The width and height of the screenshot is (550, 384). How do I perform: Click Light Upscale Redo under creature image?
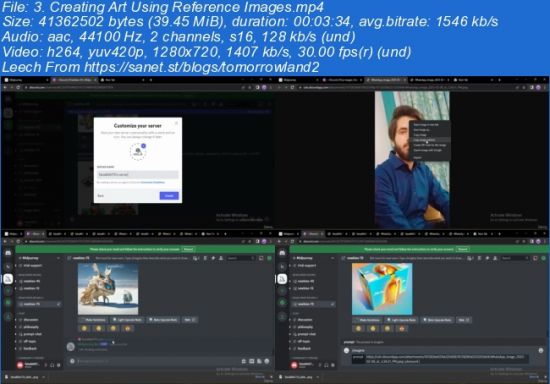pos(127,320)
